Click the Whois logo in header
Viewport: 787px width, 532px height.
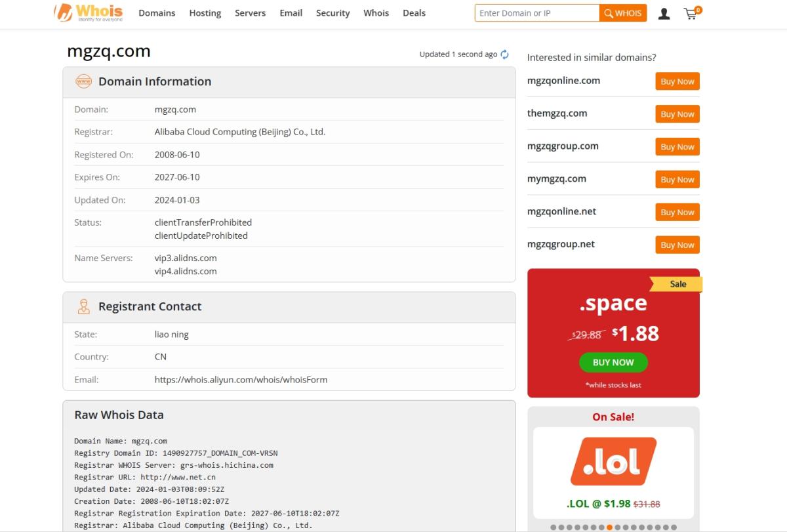88,12
